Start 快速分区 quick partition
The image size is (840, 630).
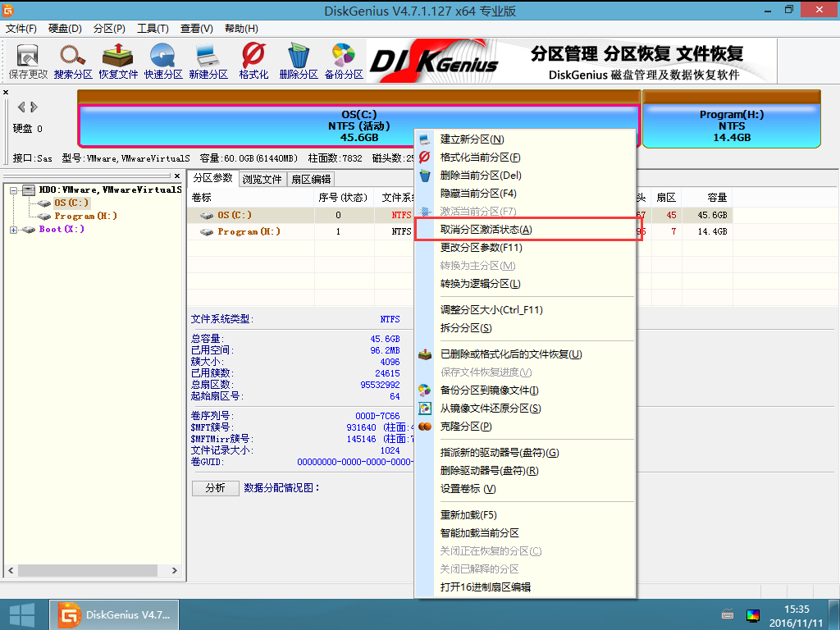pyautogui.click(x=163, y=62)
